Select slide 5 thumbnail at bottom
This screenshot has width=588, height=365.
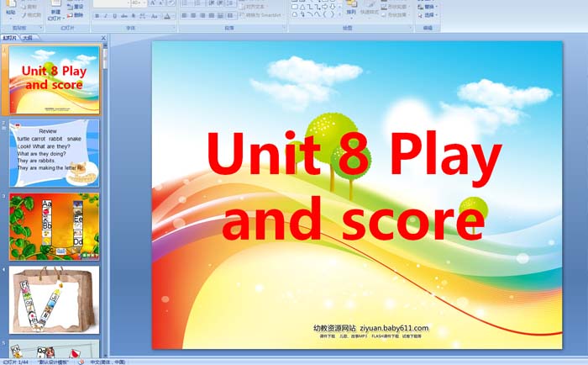[x=55, y=349]
